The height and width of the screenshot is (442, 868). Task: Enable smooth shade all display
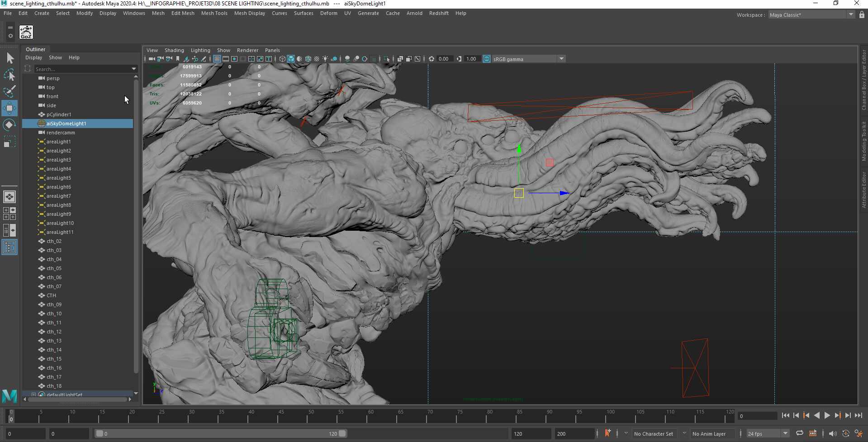(291, 59)
